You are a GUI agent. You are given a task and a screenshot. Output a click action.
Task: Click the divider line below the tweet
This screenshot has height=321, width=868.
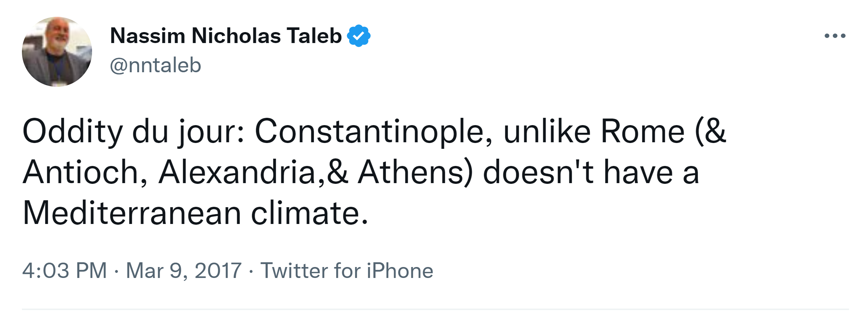point(435,309)
